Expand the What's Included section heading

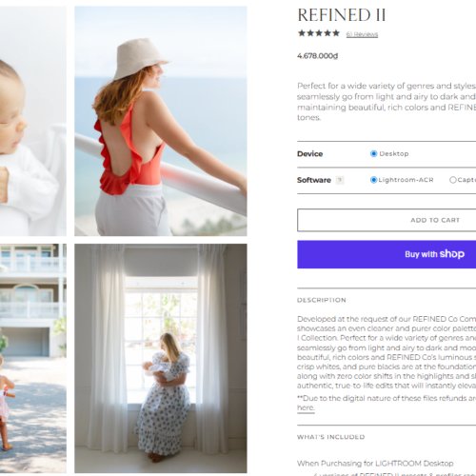click(x=330, y=437)
